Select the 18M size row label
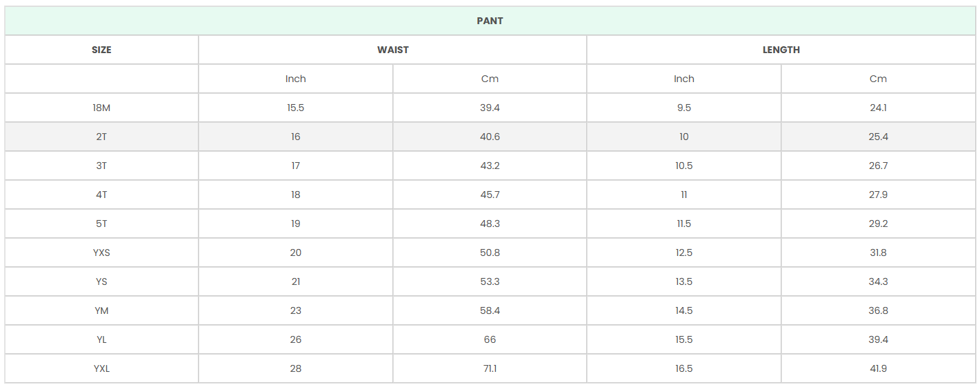 (x=101, y=108)
